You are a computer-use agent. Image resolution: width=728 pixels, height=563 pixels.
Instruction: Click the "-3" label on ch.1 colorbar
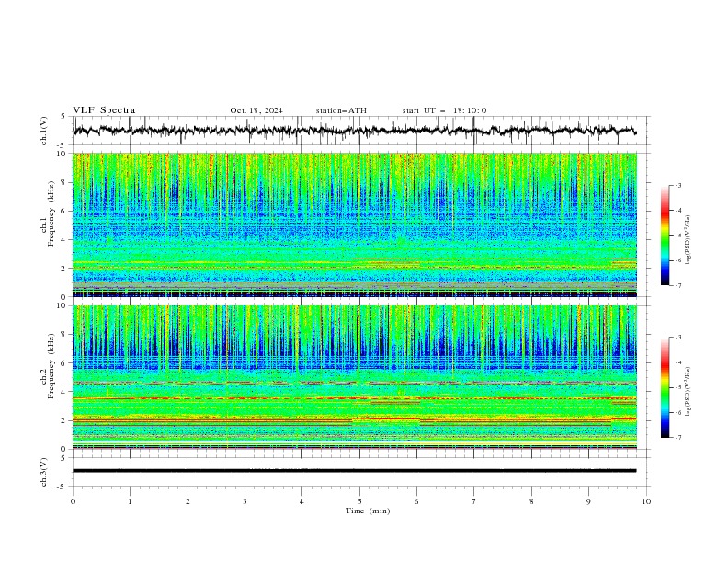[x=677, y=185]
